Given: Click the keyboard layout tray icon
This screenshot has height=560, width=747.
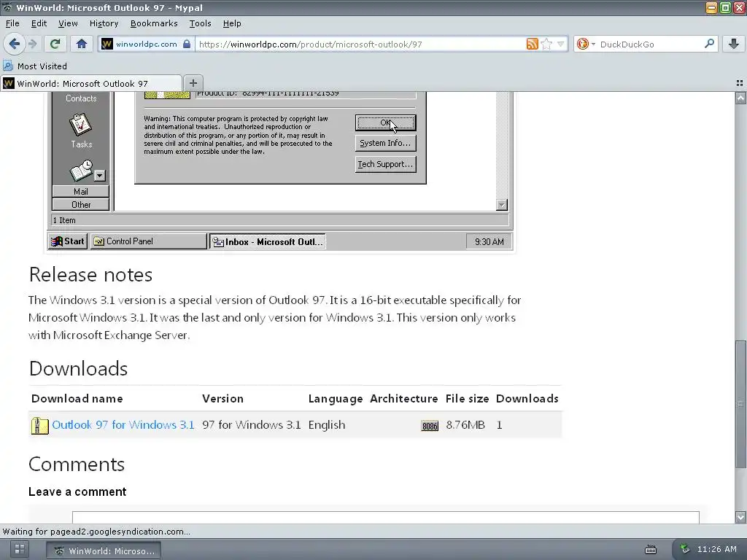Looking at the screenshot, I should pyautogui.click(x=650, y=550).
